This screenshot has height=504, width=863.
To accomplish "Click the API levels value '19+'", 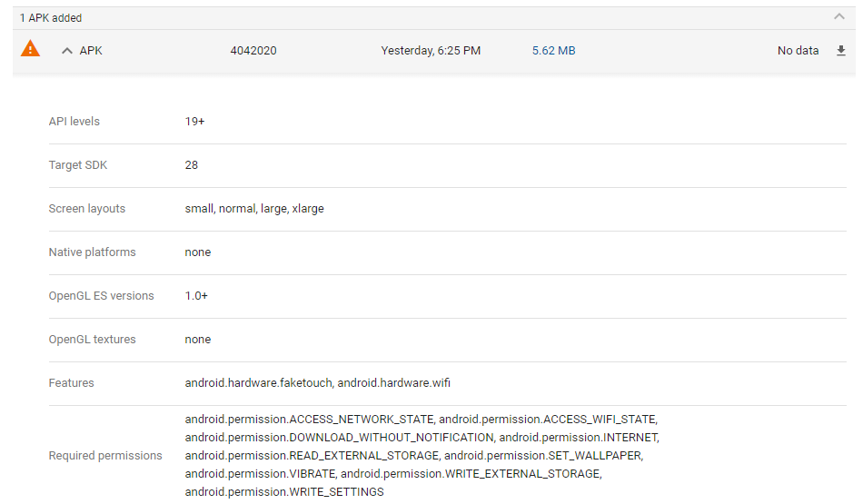I will pos(194,122).
